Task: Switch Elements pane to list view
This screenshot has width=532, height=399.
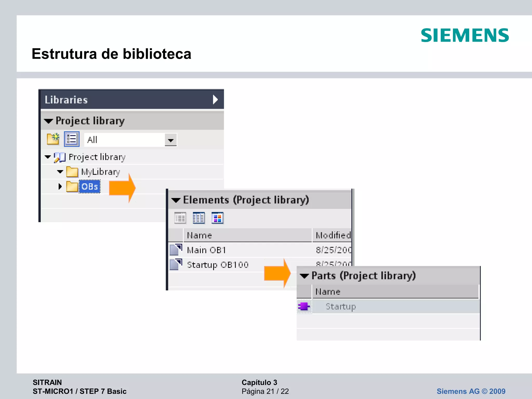Action: 180,218
